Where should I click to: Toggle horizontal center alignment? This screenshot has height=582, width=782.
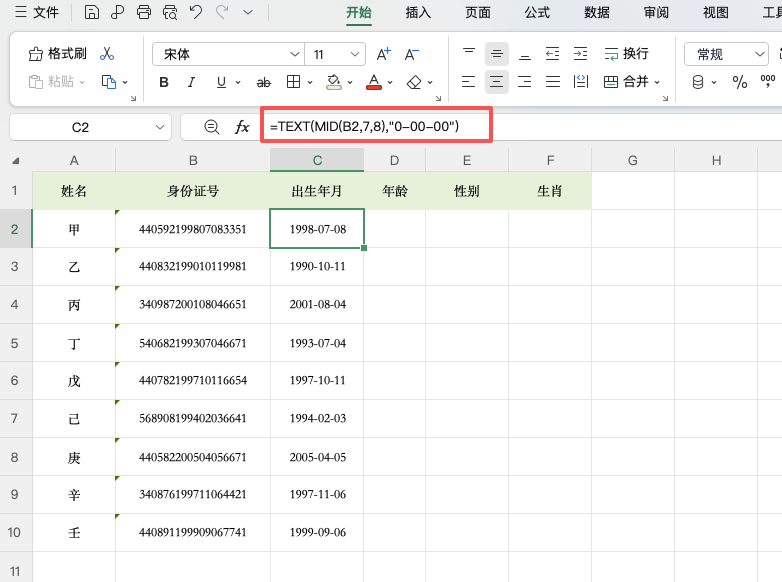pos(497,82)
